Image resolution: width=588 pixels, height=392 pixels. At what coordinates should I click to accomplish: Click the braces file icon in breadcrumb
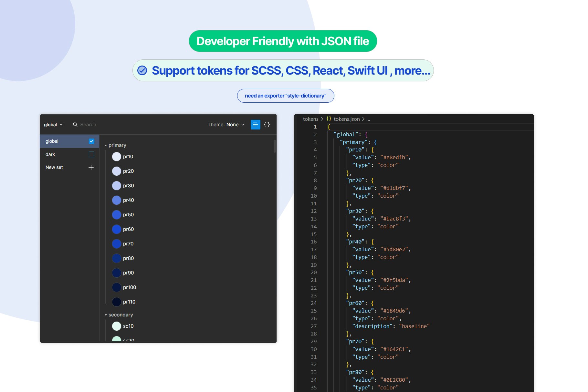pos(329,119)
